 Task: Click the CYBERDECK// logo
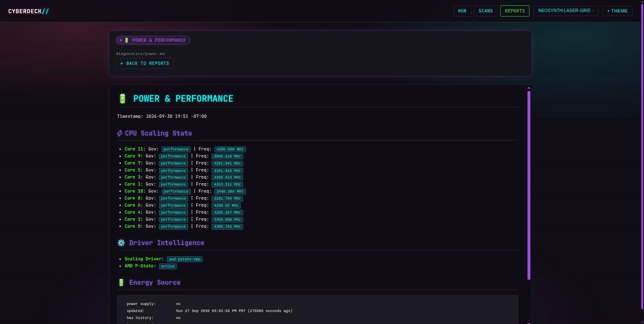click(x=29, y=11)
